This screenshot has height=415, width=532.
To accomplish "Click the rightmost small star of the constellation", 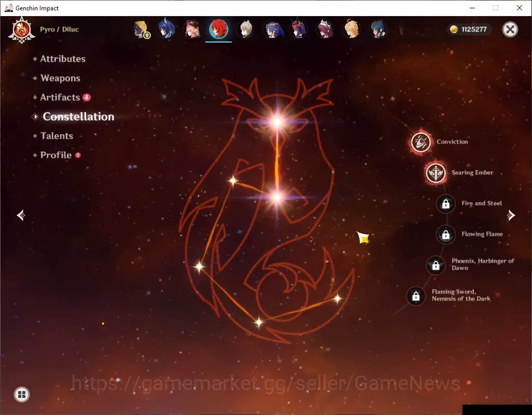I will pyautogui.click(x=337, y=299).
